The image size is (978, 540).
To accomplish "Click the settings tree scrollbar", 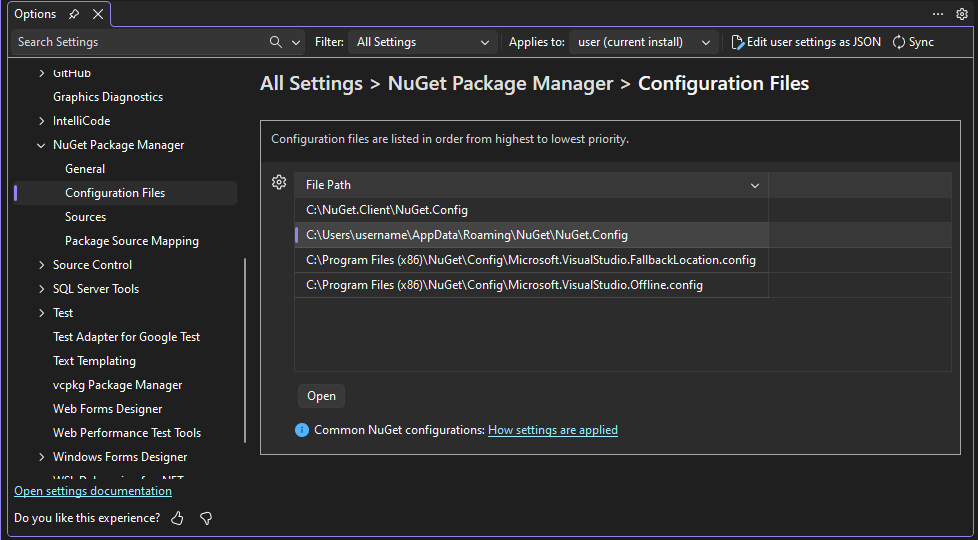I will (245, 350).
